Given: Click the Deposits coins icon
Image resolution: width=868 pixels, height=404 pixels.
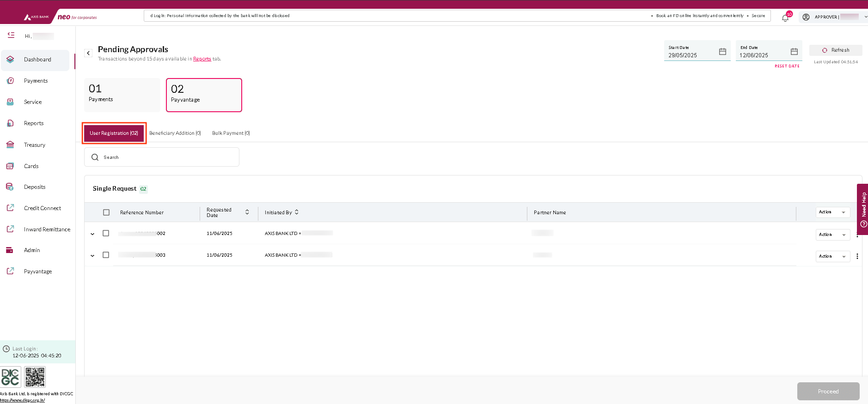Looking at the screenshot, I should click(x=10, y=187).
